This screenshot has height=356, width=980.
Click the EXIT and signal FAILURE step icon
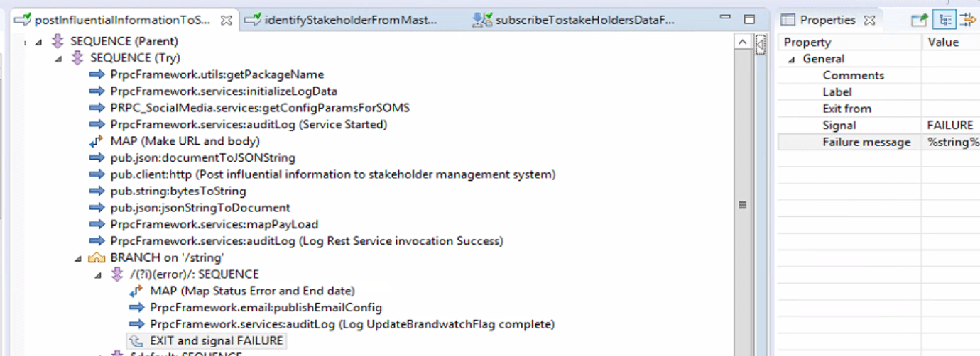tap(136, 341)
